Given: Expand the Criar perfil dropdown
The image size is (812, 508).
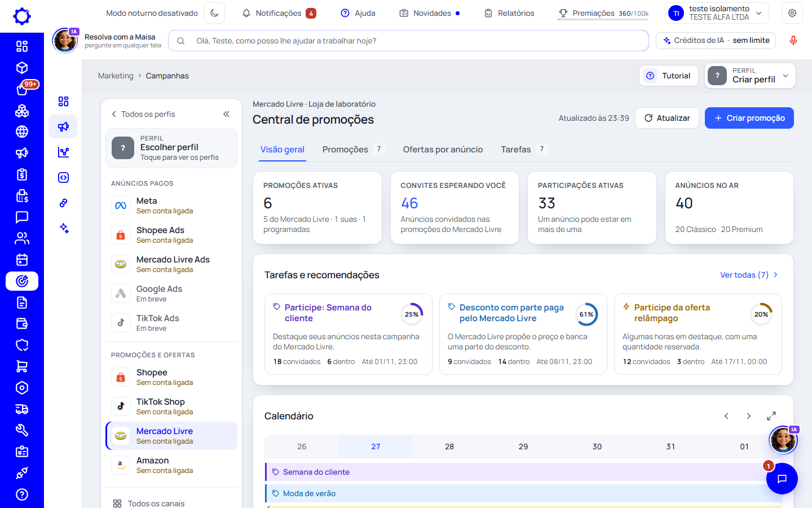Looking at the screenshot, I should 751,76.
